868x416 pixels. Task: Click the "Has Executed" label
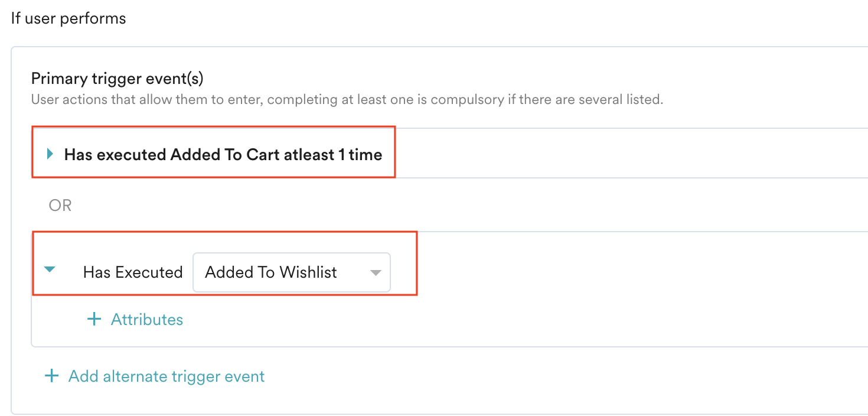tap(133, 272)
